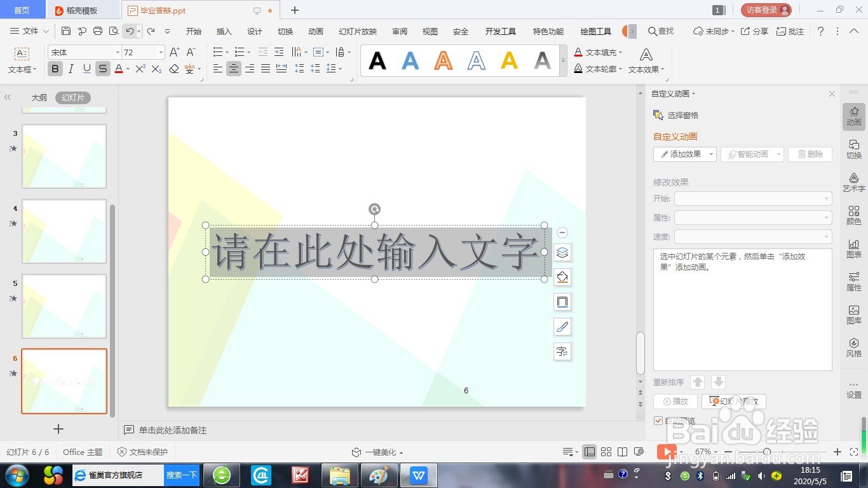Open 选择窗格 in the animation panel

click(683, 115)
